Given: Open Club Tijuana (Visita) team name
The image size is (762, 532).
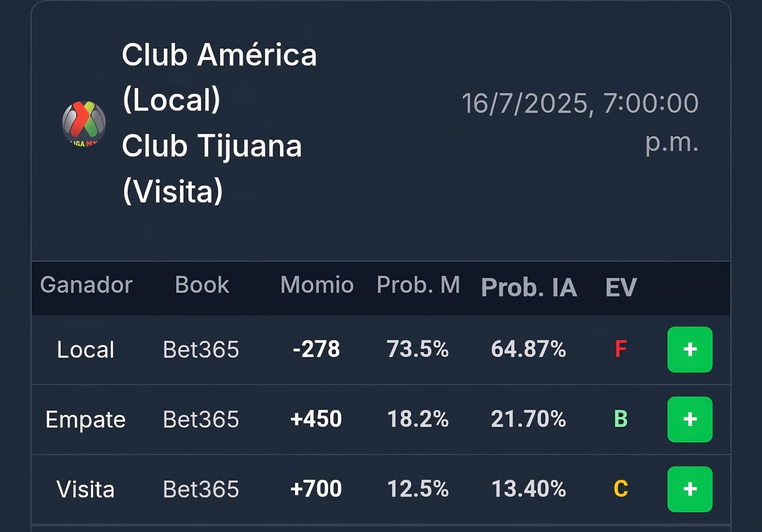Looking at the screenshot, I should 212,168.
